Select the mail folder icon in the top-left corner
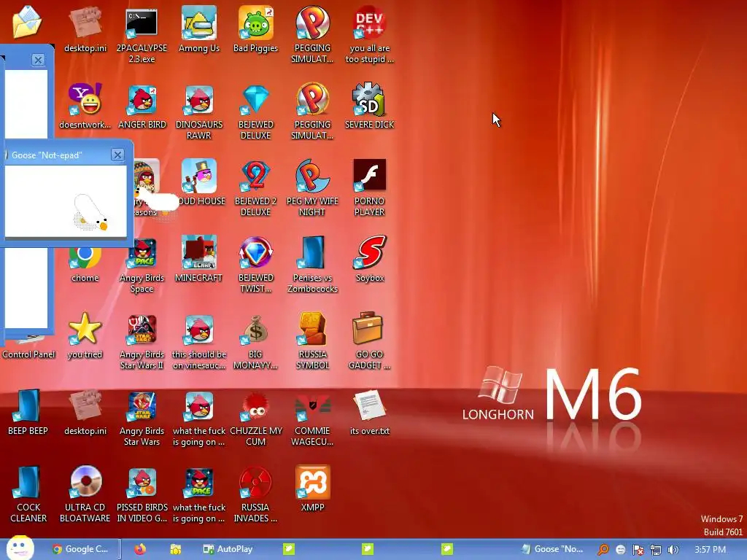 click(27, 22)
